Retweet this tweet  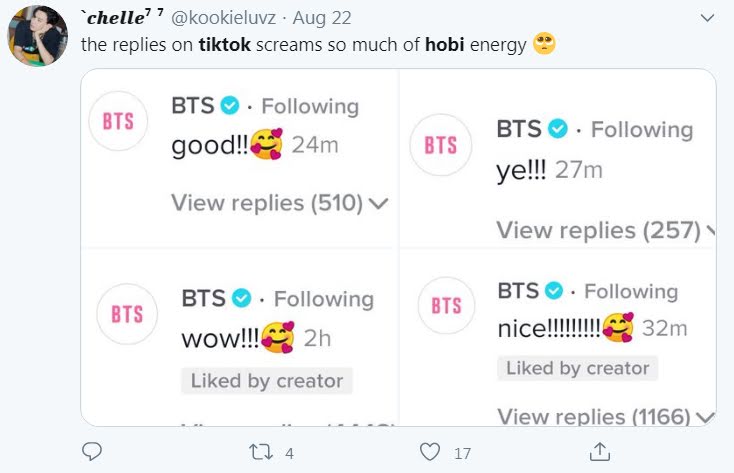(x=261, y=452)
